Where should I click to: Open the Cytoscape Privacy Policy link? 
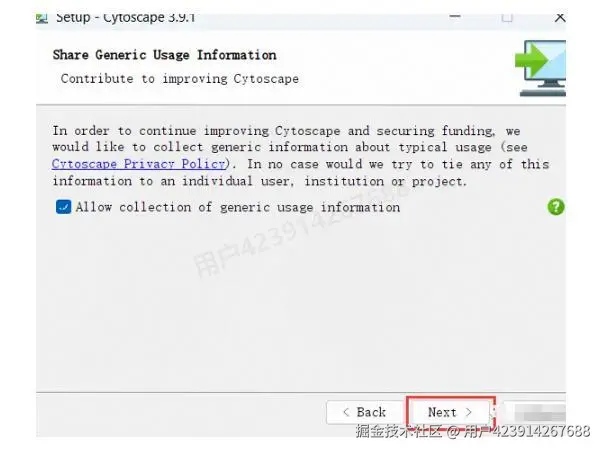click(138, 164)
